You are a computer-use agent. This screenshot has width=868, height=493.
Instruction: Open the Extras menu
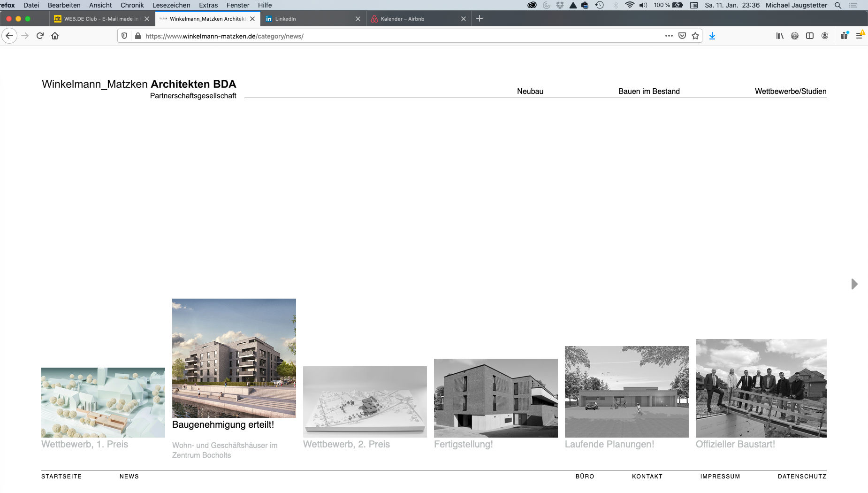[208, 5]
